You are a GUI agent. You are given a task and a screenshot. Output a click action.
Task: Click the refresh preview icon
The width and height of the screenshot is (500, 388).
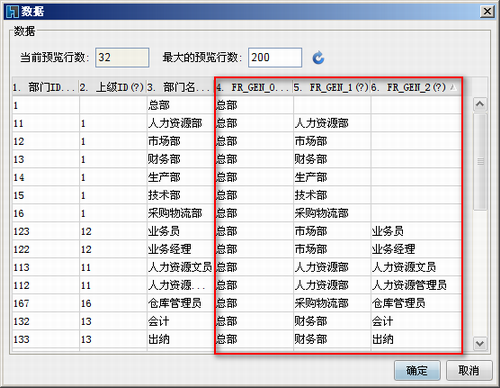[x=318, y=58]
